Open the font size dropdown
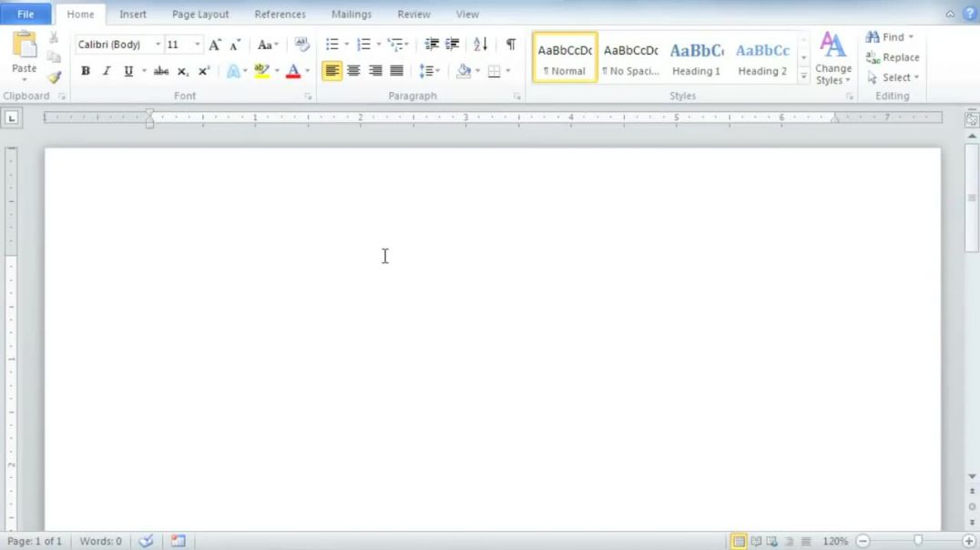 click(x=197, y=45)
